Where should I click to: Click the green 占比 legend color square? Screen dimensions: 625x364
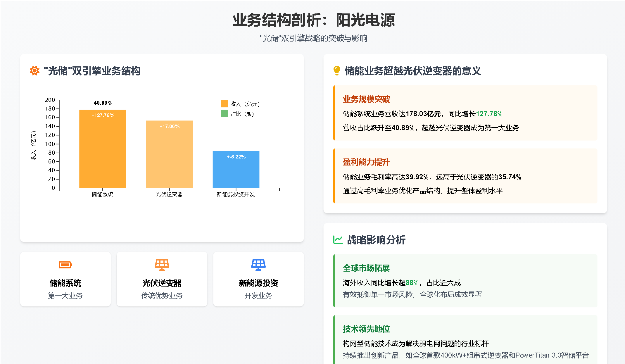click(224, 114)
